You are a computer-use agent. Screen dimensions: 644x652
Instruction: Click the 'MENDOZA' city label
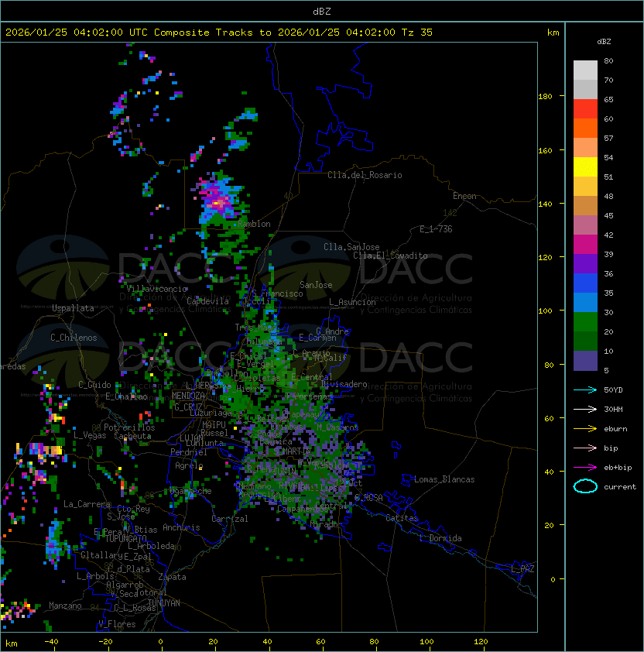coord(188,396)
